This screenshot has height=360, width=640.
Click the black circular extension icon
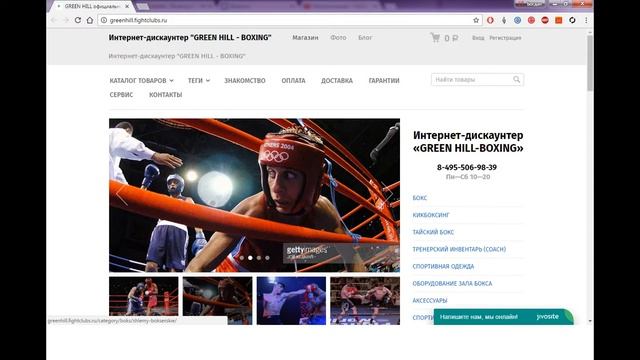pyautogui.click(x=572, y=20)
